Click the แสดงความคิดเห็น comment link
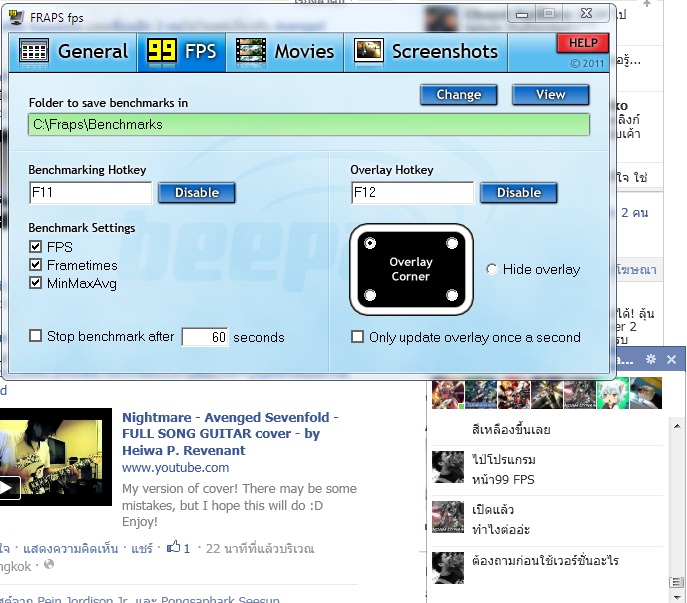Viewport: 687px width, 603px height. click(x=71, y=549)
